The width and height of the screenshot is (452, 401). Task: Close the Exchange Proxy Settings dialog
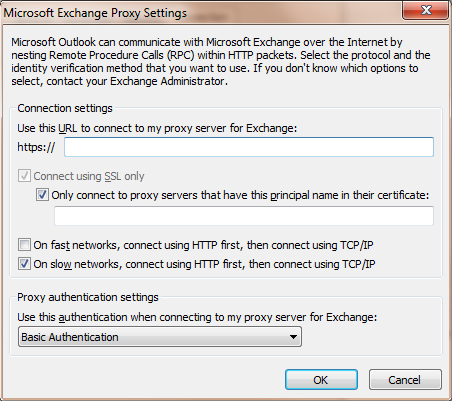pos(425,10)
